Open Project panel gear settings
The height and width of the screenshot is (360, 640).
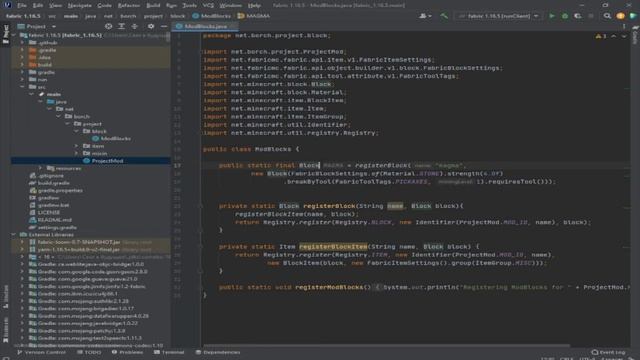click(x=151, y=26)
